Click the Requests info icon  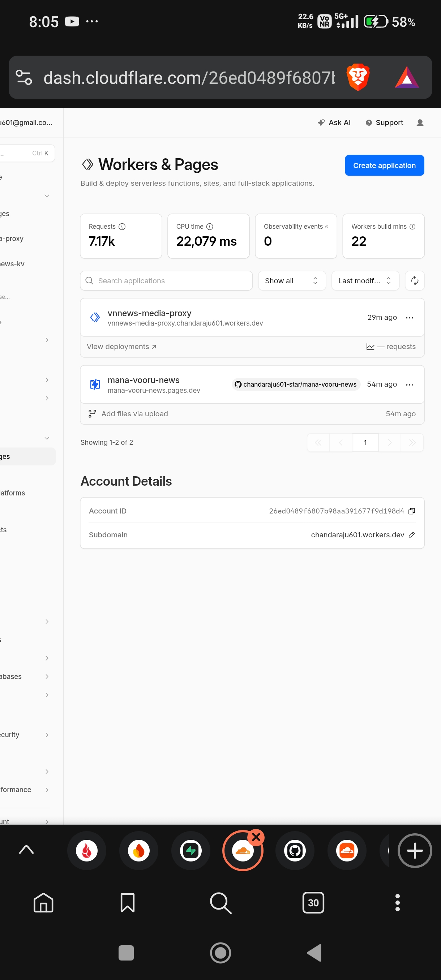(x=122, y=227)
